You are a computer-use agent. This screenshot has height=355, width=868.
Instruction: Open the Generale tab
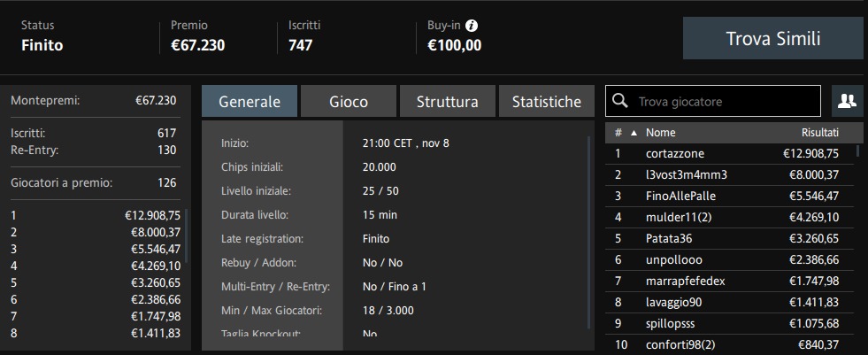click(250, 101)
